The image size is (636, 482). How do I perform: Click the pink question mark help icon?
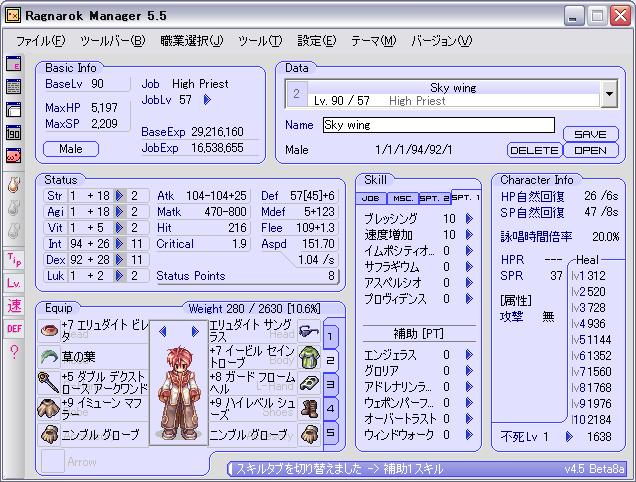click(14, 352)
